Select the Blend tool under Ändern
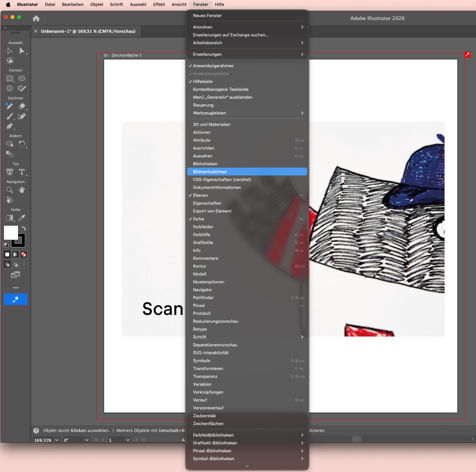Image resolution: width=476 pixels, height=472 pixels. point(10,154)
